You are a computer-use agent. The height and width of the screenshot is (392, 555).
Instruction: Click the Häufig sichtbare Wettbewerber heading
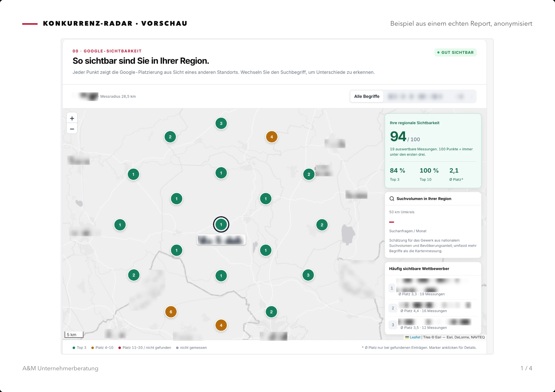(419, 269)
